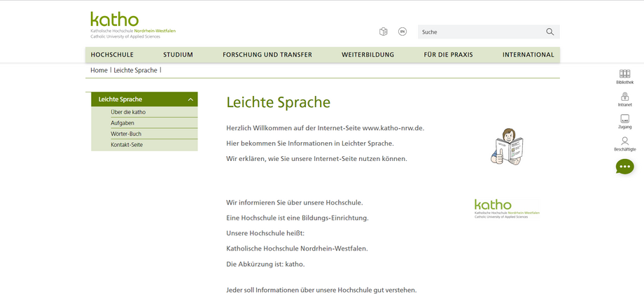Open the WEITERBILDUNG menu
Screen dimensions: 644x294
(x=367, y=55)
